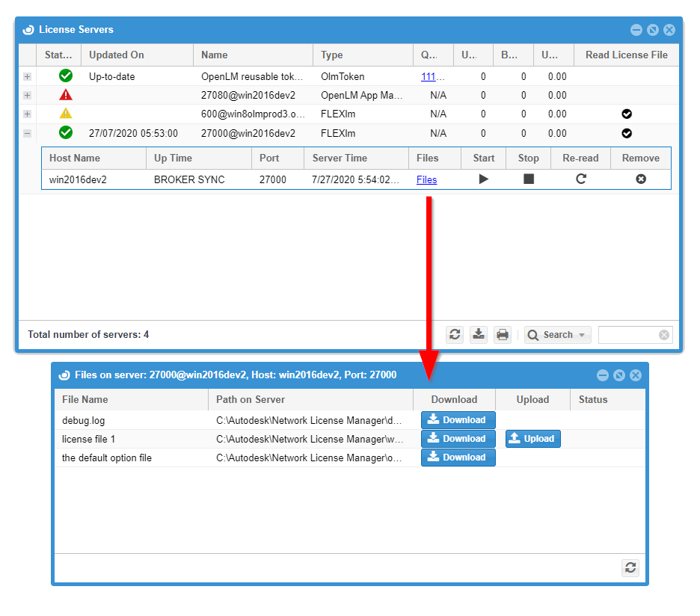Expand the OpenLM reusable token server row

[x=28, y=76]
